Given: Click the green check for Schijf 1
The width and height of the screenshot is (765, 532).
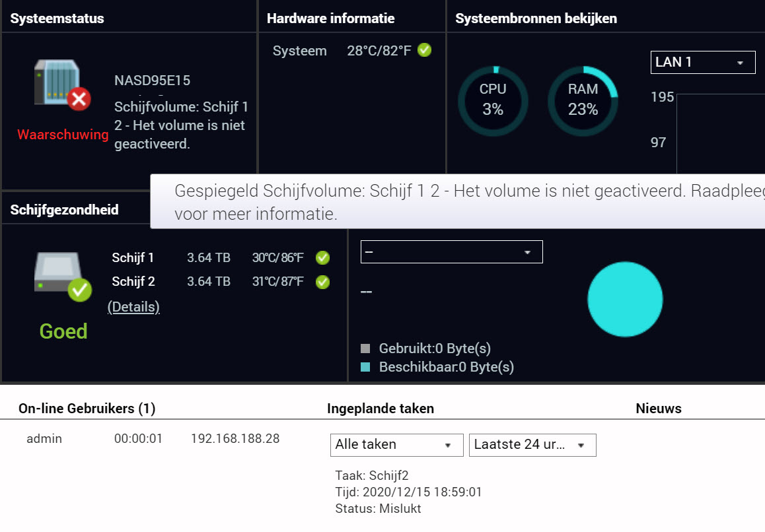Looking at the screenshot, I should 322,257.
